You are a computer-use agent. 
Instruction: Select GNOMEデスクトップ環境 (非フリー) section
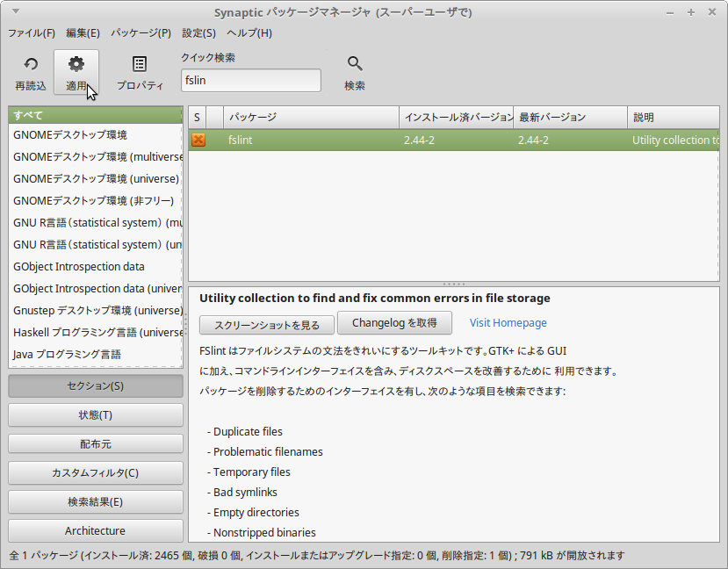tap(95, 200)
